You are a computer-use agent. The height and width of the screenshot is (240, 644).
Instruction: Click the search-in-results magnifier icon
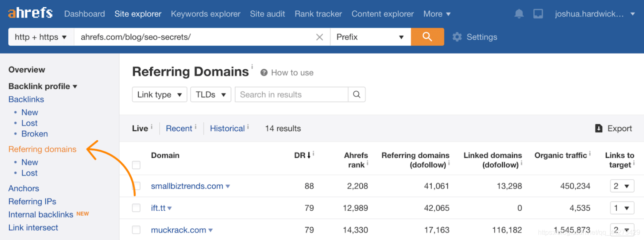coord(357,95)
